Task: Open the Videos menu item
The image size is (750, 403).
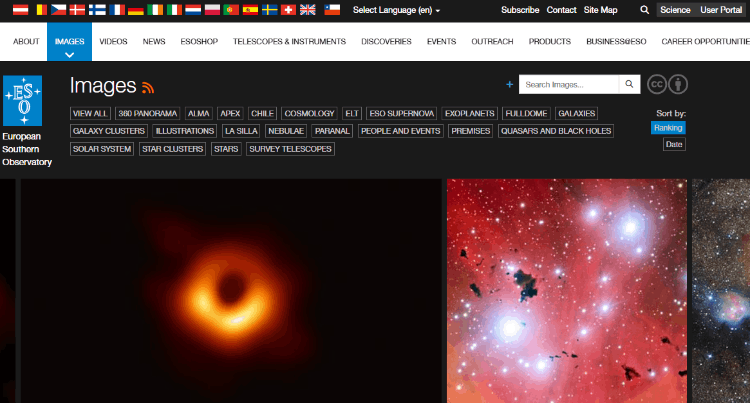Action: [113, 42]
